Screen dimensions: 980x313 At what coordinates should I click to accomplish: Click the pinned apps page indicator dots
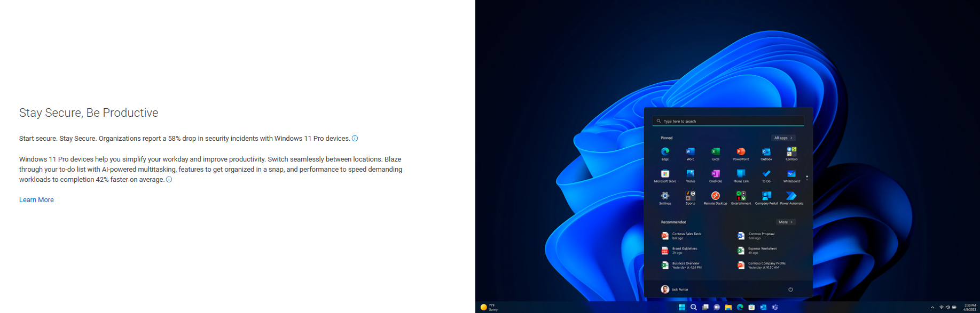[807, 178]
